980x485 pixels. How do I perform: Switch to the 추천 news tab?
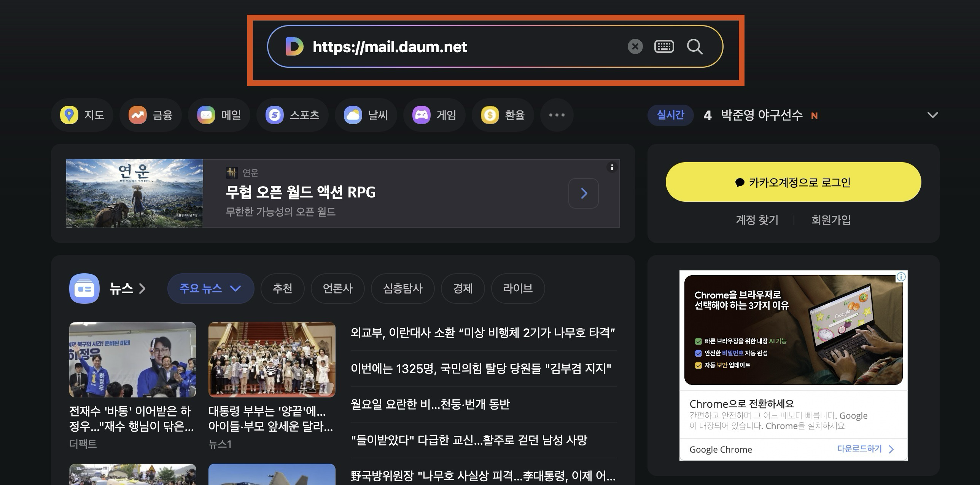pos(282,289)
